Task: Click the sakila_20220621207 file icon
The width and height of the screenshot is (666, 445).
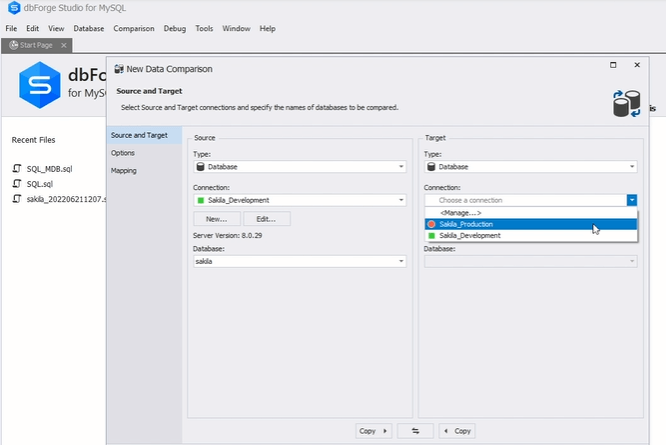Action: (x=17, y=199)
